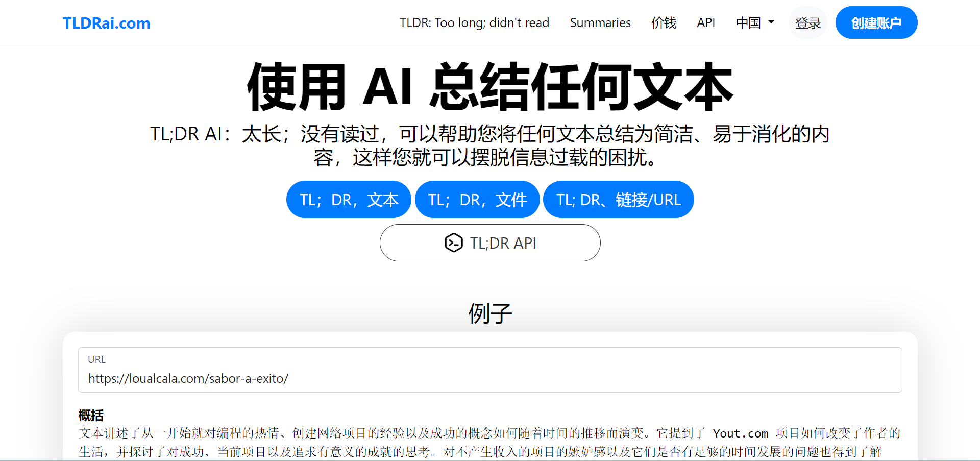Image resolution: width=980 pixels, height=461 pixels.
Task: Open the TLDR: Too long; didn't read page
Action: click(474, 23)
